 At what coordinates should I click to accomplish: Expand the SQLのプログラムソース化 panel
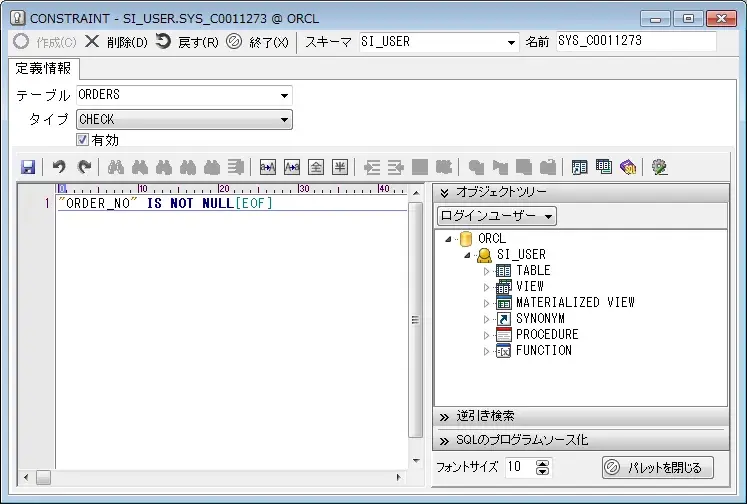point(581,440)
